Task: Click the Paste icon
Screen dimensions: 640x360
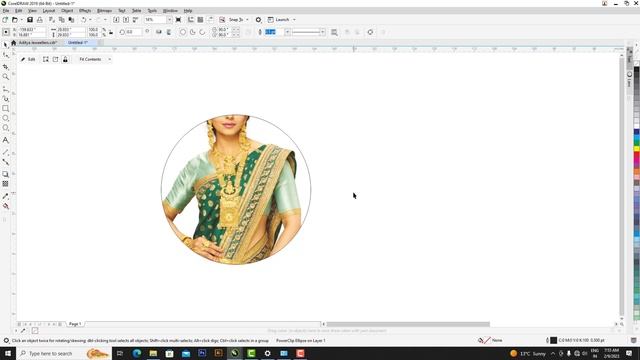Action: (x=71, y=20)
